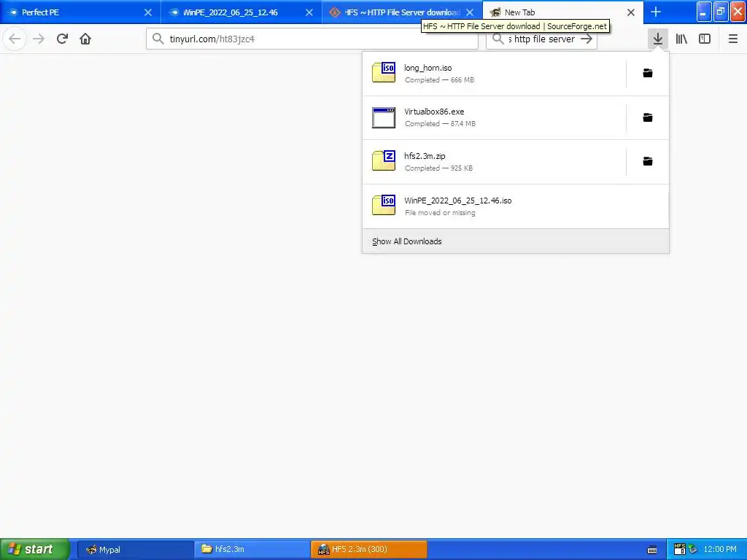Close the WinPE_2022_06_25_12.46 tab

tap(309, 12)
